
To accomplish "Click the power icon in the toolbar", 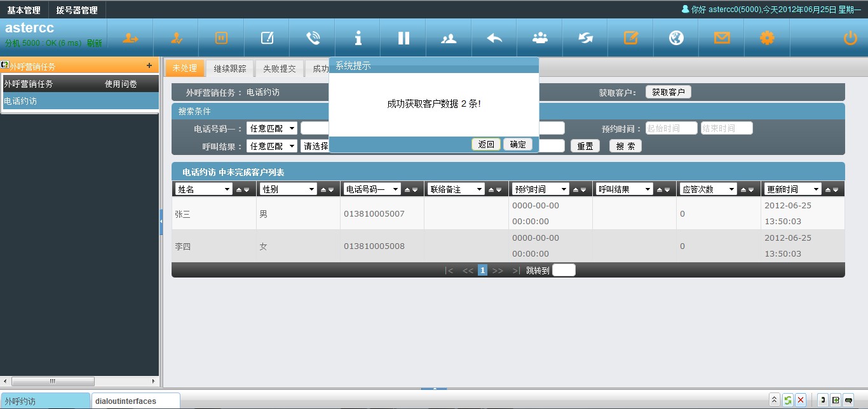I will click(x=850, y=38).
